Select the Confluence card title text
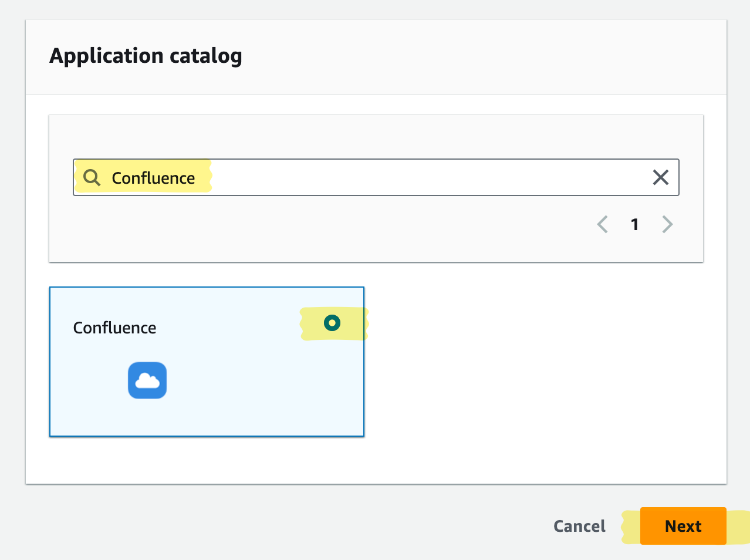750x560 pixels. [x=114, y=328]
